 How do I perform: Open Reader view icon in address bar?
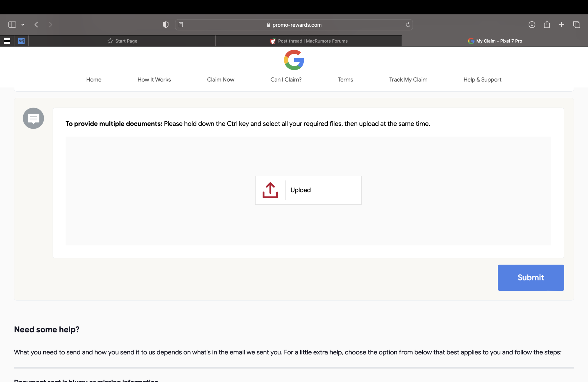pos(181,25)
